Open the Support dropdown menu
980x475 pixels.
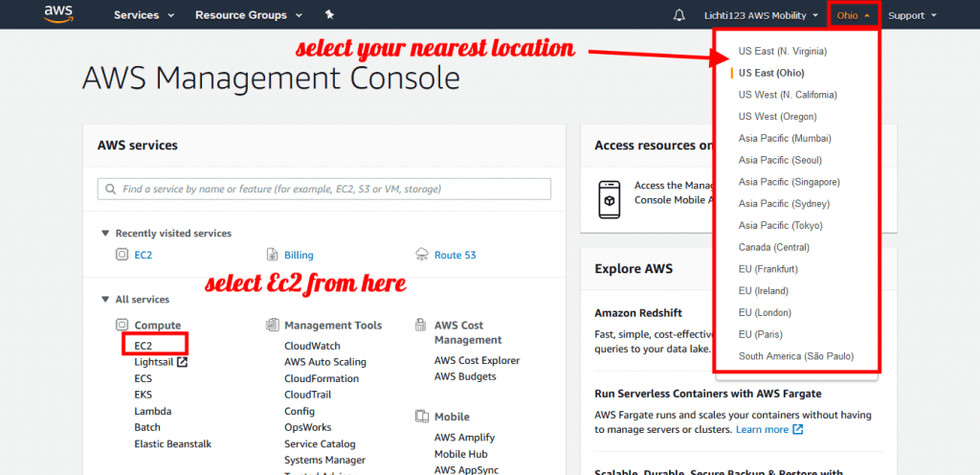pos(912,15)
